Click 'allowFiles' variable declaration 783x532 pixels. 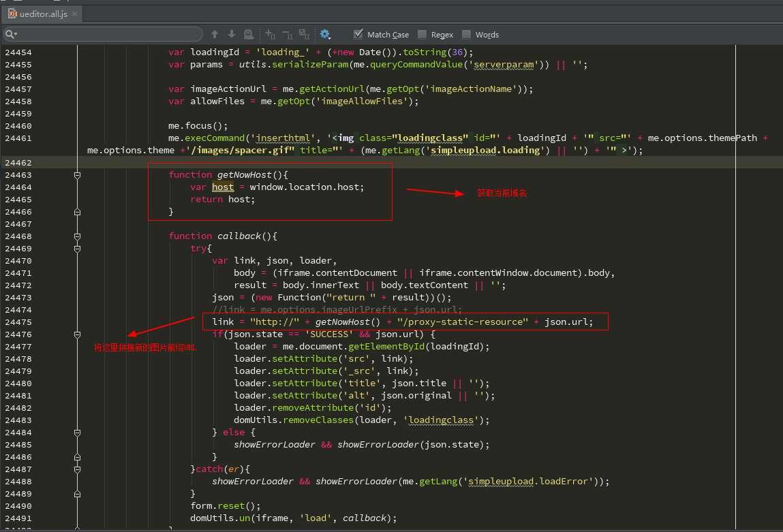coord(217,101)
